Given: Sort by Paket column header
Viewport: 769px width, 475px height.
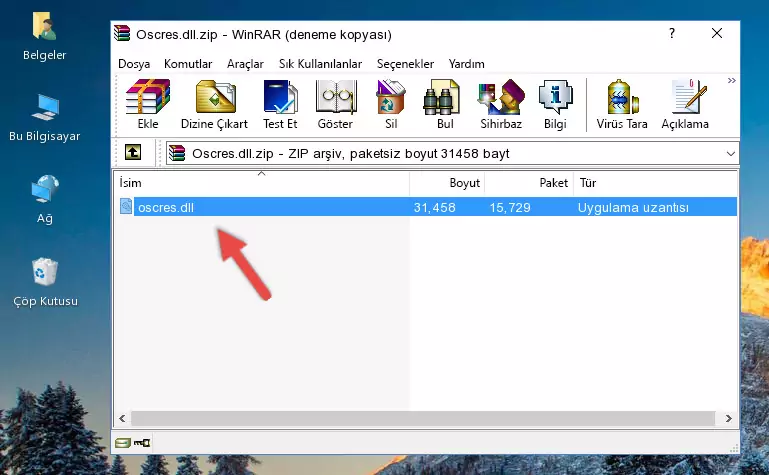Looking at the screenshot, I should pyautogui.click(x=529, y=183).
